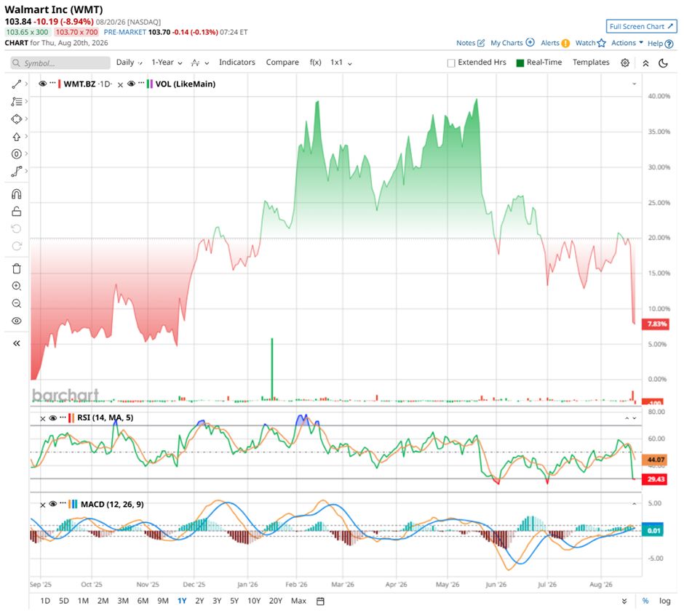Open the Templates menu
Image resolution: width=684 pixels, height=616 pixels.
coord(591,63)
